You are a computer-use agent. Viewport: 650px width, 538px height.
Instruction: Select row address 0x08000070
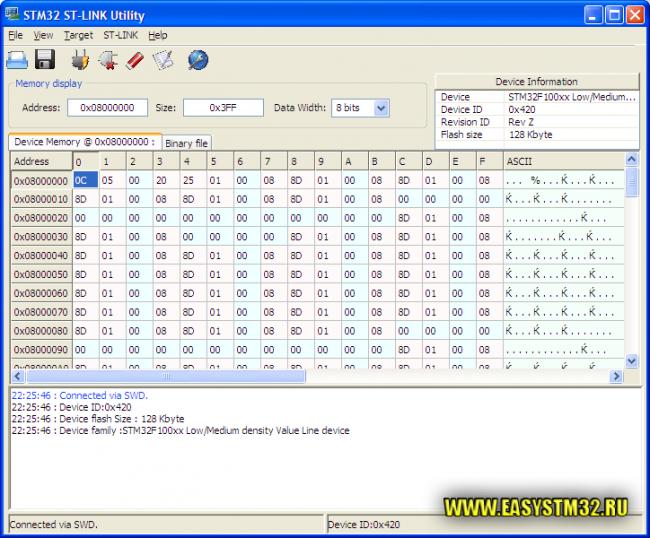pos(41,312)
